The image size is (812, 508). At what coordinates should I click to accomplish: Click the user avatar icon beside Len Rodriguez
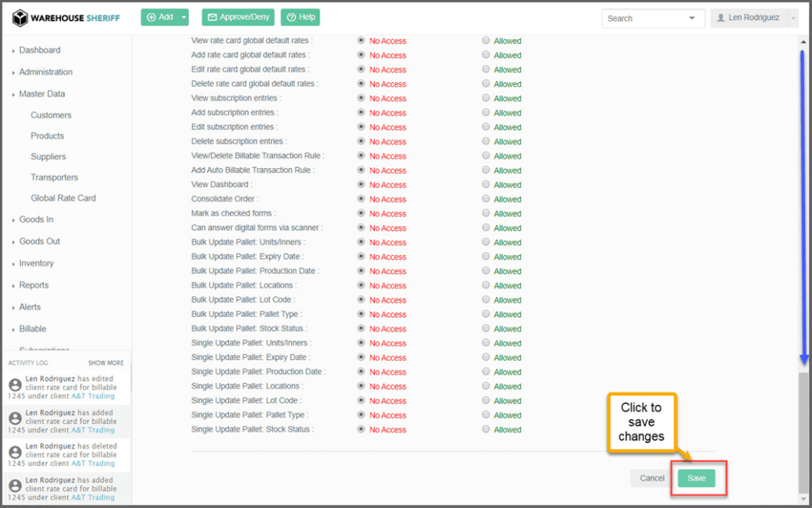[x=721, y=17]
